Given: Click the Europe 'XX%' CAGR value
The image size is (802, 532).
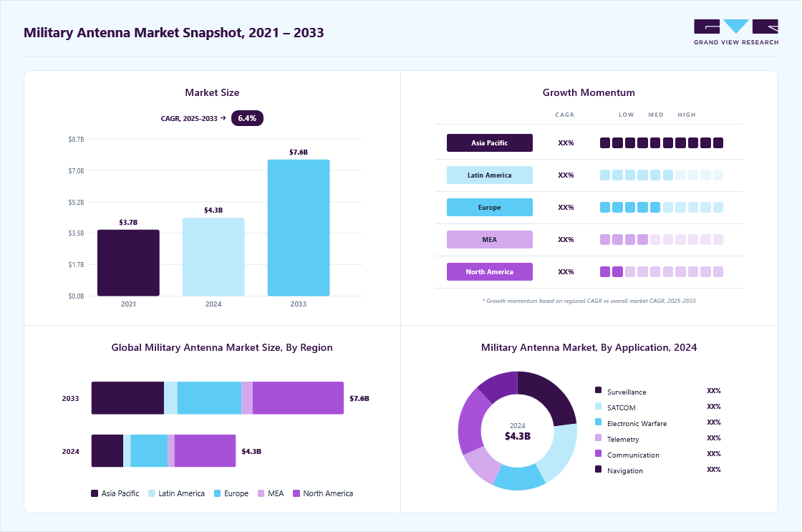Looking at the screenshot, I should (x=566, y=207).
